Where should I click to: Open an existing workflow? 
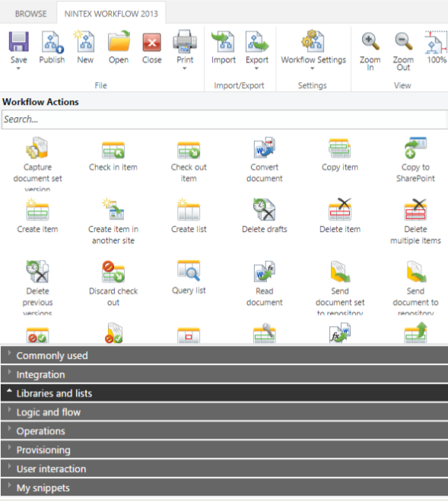[x=119, y=47]
